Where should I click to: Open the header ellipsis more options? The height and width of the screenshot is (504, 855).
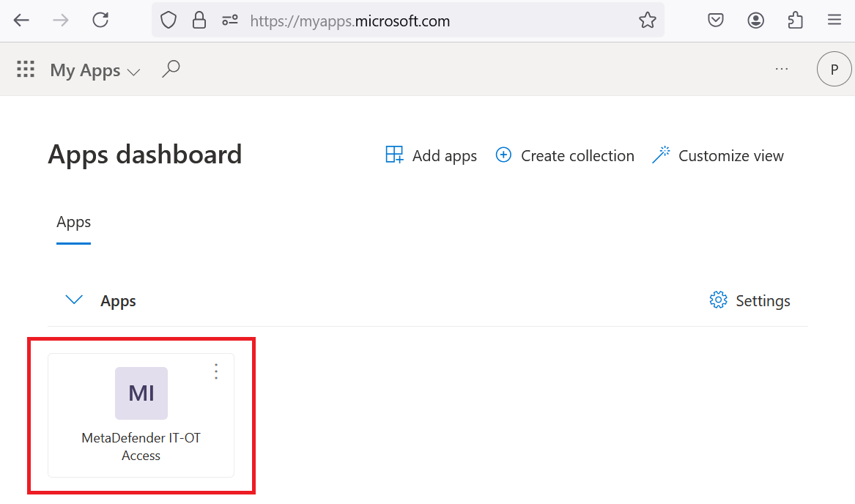pos(782,70)
